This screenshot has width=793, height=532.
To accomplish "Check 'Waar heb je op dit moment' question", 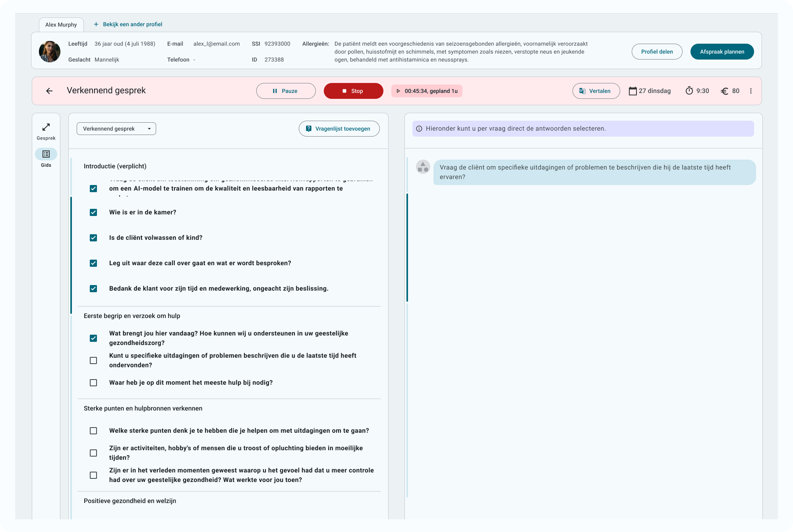I will click(x=93, y=383).
